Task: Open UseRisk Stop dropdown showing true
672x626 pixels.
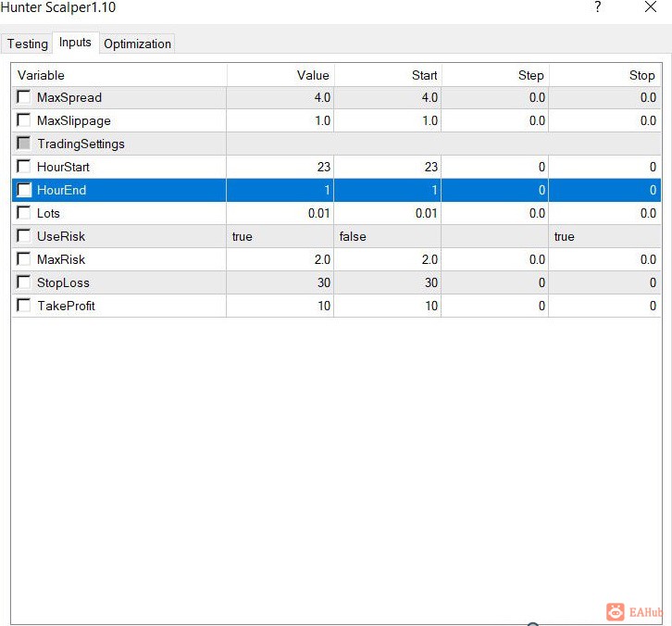Action: point(605,236)
